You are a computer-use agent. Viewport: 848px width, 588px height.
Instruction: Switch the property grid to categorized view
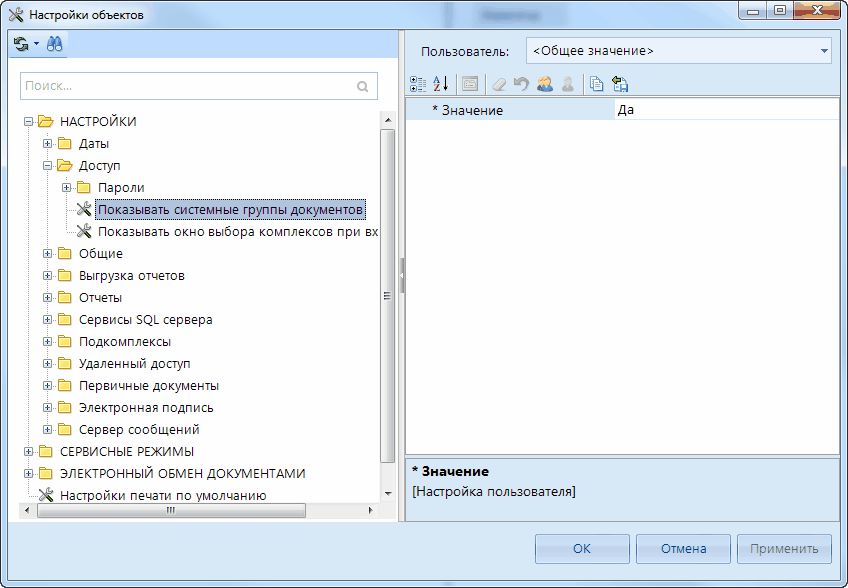coord(419,84)
